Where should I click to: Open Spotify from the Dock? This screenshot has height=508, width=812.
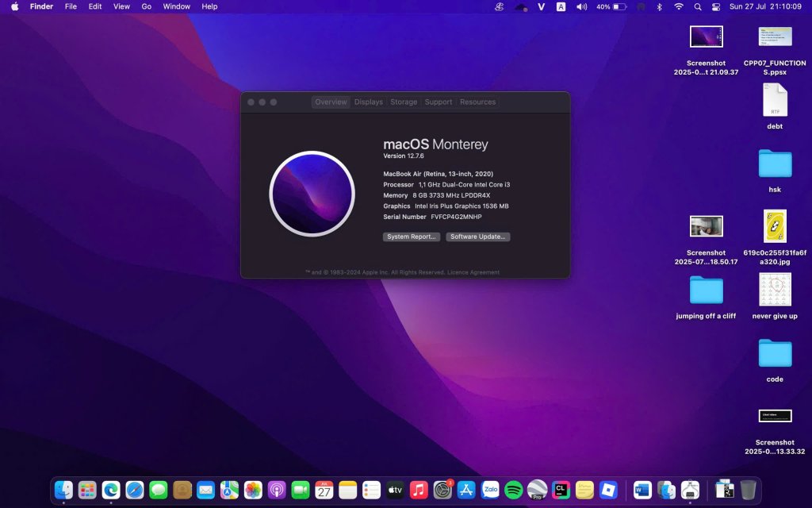coord(513,490)
